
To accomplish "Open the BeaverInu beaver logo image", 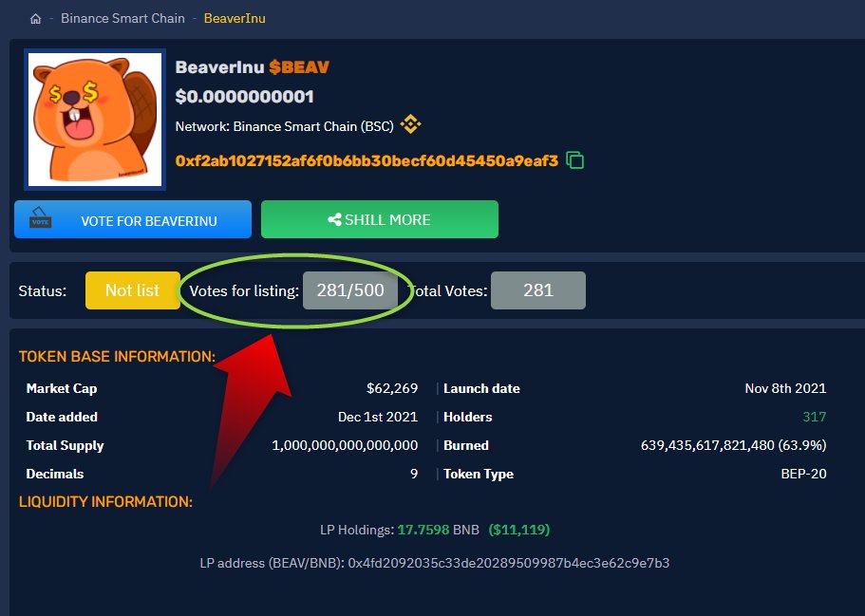I will pos(95,120).
